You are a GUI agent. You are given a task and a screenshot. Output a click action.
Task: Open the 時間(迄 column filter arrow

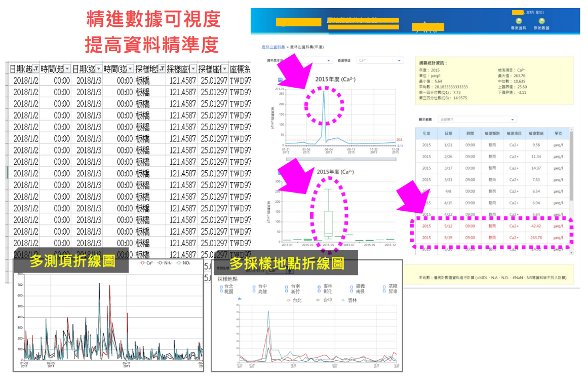click(x=130, y=69)
